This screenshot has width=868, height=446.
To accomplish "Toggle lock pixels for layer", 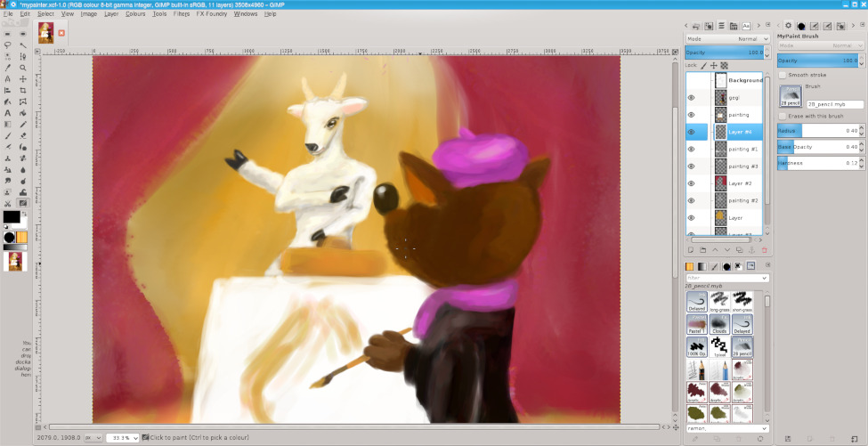I will coord(703,65).
